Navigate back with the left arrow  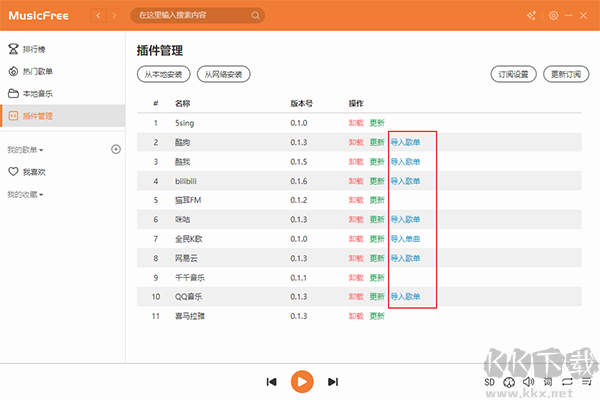[98, 15]
